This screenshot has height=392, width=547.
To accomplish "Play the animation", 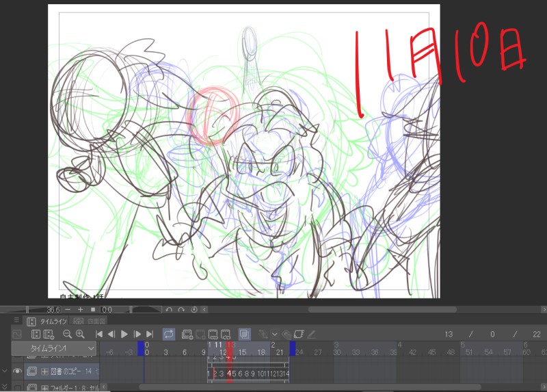I will (124, 335).
